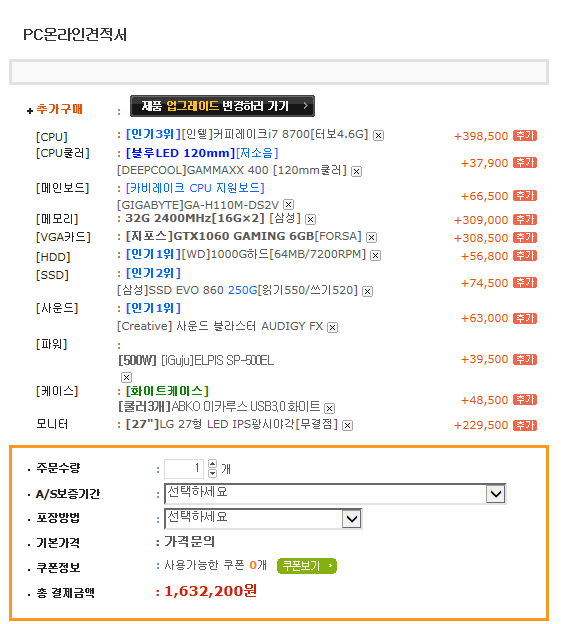Click the green 쿠폰보기 button
Viewport: 561px width, 624px height.
pos(307,566)
